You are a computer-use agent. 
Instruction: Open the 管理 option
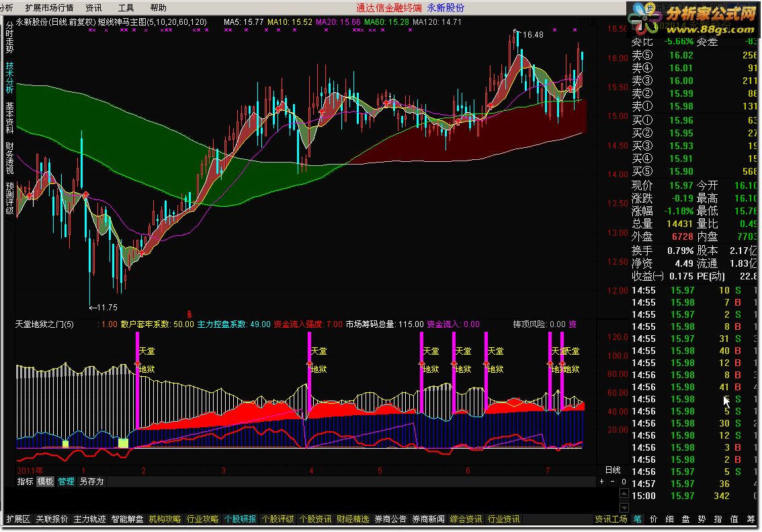pos(66,482)
